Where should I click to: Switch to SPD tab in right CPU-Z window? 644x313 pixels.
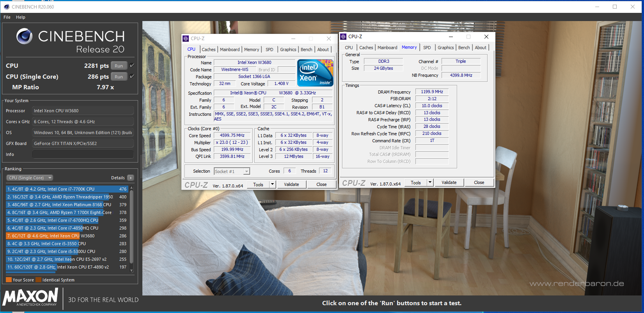click(x=427, y=48)
